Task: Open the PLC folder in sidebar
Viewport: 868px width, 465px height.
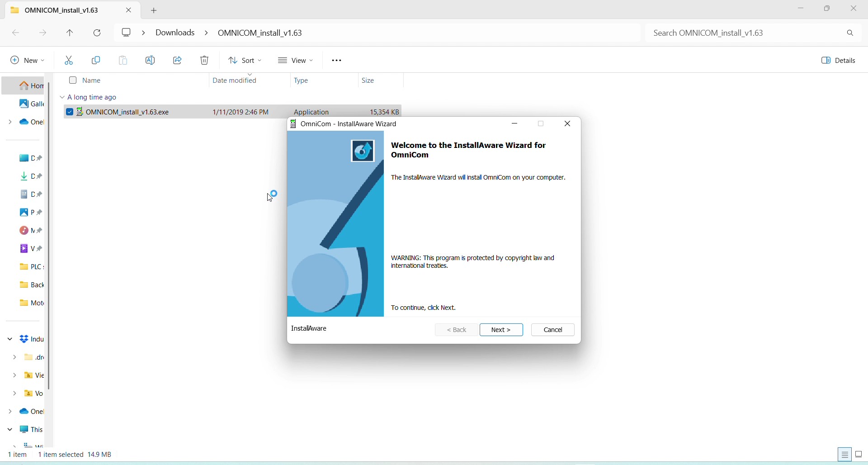Action: [x=31, y=267]
